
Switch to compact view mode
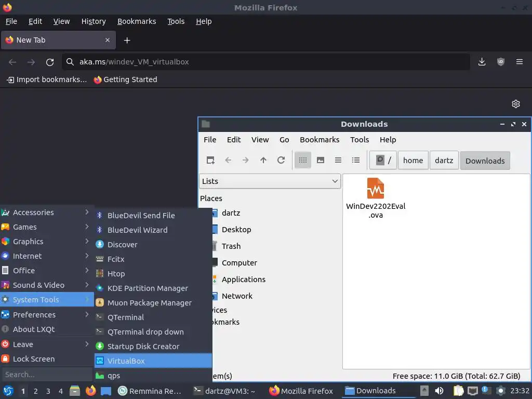[338, 160]
